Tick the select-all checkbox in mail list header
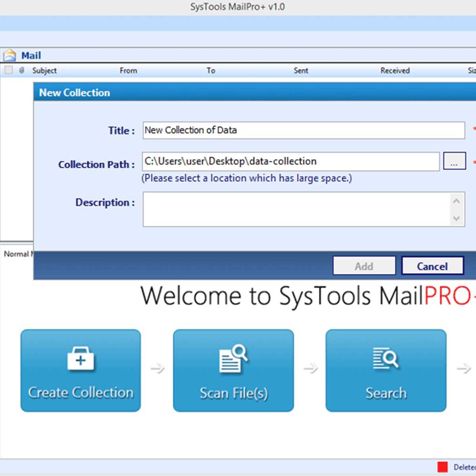Image resolution: width=476 pixels, height=476 pixels. click(9, 70)
